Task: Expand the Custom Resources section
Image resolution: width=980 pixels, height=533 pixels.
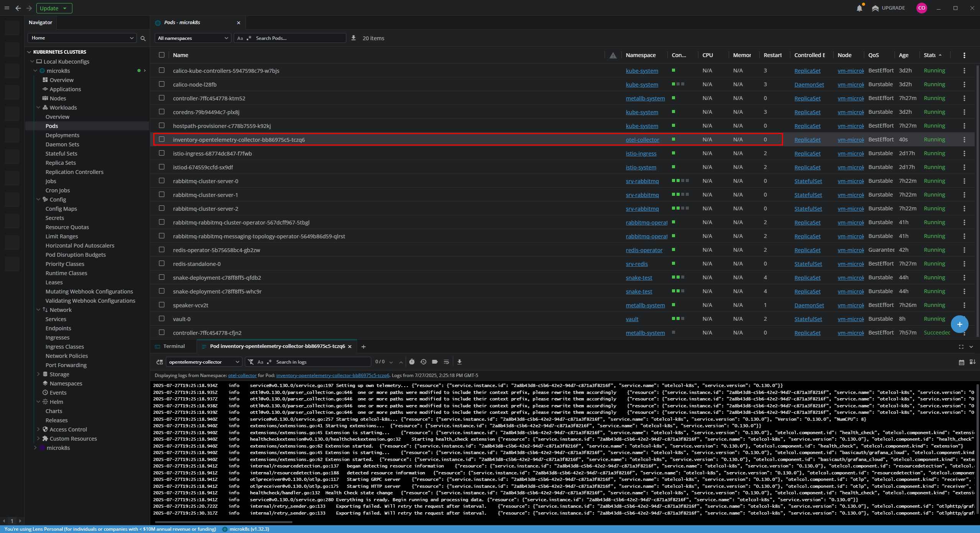Action: pos(38,438)
